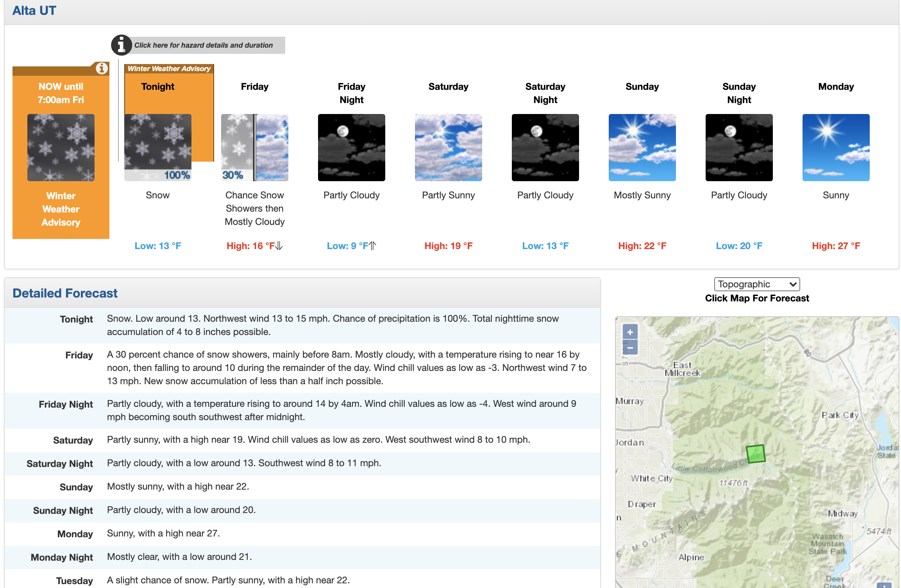Click the 'Mostly Sunny' label under Sunday
This screenshot has width=901, height=588.
pyautogui.click(x=642, y=195)
